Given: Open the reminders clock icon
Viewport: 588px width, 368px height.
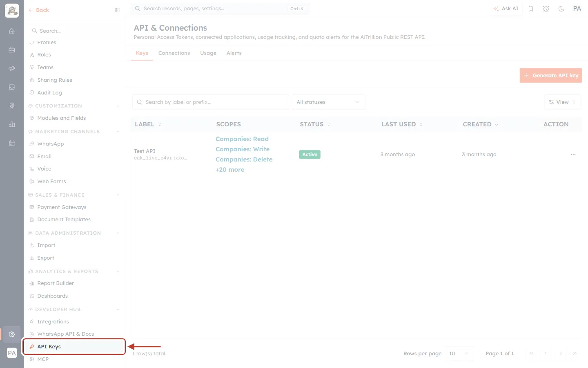Looking at the screenshot, I should click(x=546, y=9).
